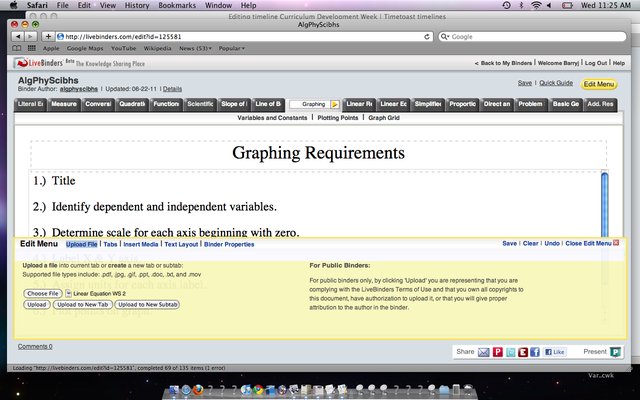Screen dimensions: 640x400
Task: Share binder via red P icon
Action: click(498, 352)
